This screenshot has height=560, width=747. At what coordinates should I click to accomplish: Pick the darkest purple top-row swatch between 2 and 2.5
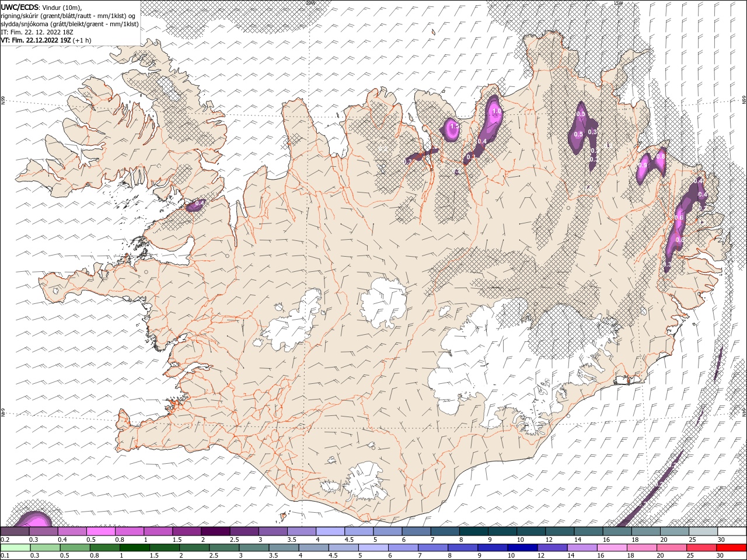215,531
